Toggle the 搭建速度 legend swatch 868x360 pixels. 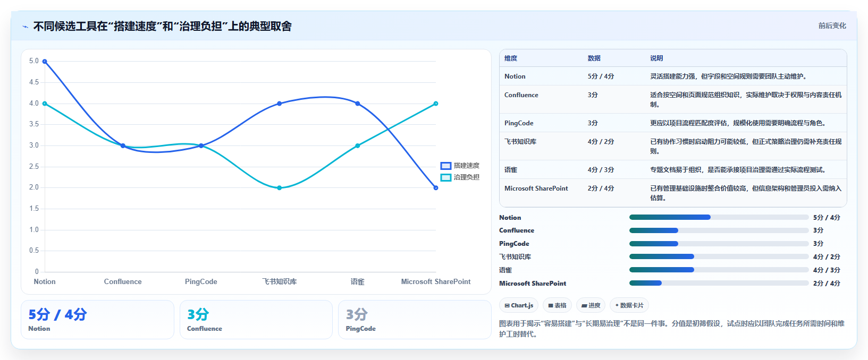click(x=446, y=166)
